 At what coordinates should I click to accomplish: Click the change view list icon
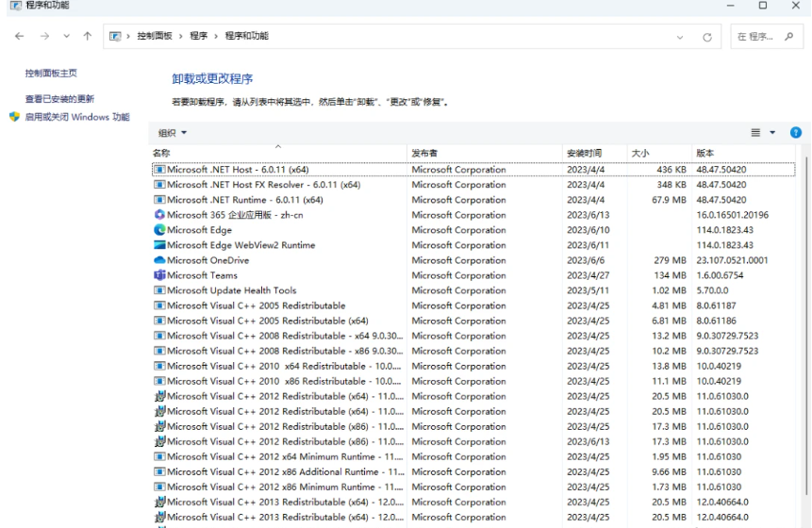pyautogui.click(x=755, y=133)
